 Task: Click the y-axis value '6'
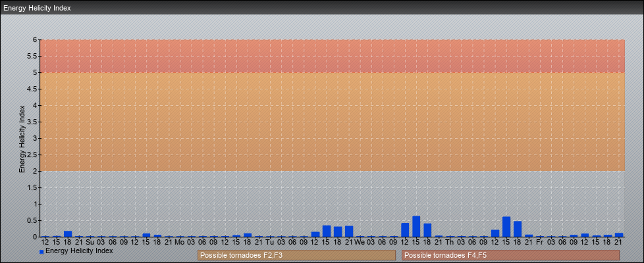(x=36, y=40)
